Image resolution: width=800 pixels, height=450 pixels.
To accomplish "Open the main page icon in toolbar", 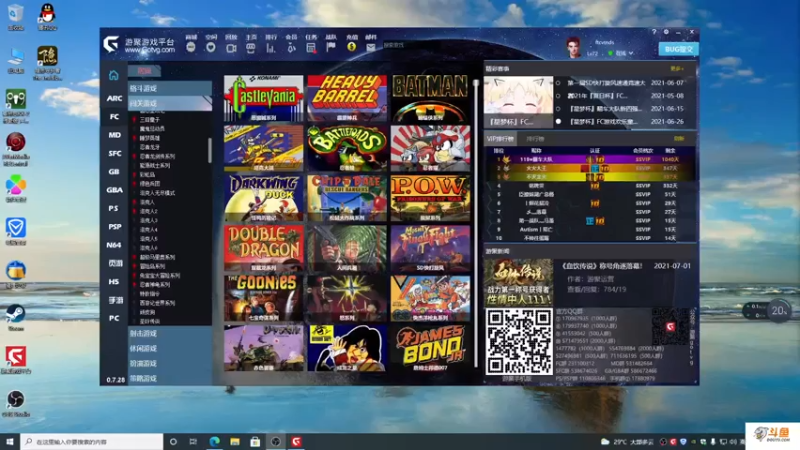I will point(251,48).
